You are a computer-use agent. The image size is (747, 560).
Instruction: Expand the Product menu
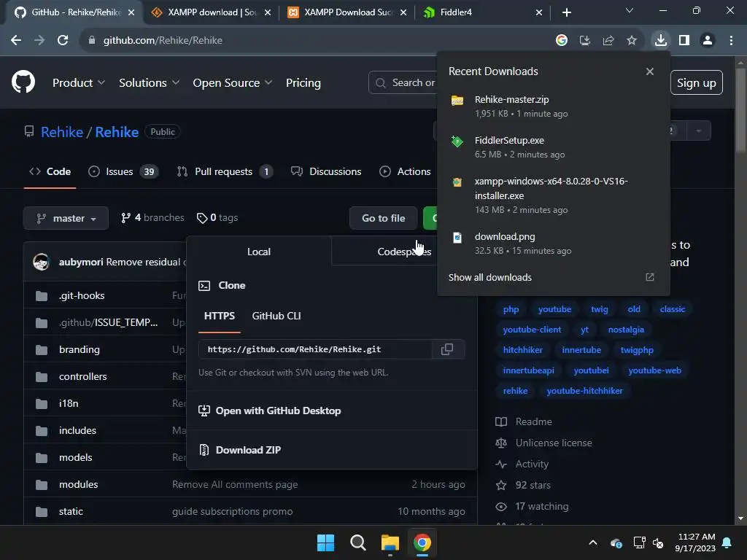click(79, 83)
